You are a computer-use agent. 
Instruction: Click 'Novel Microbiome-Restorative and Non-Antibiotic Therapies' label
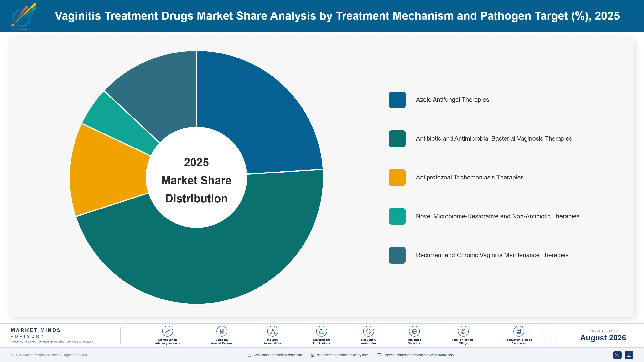[x=497, y=216]
